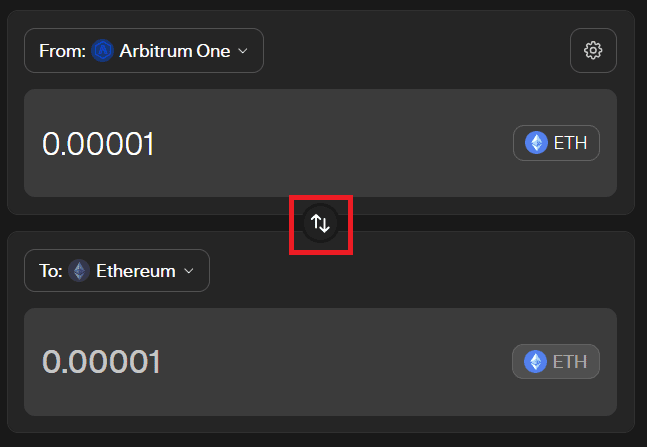Viewport: 647px width, 447px height.
Task: Open the To: Ethereum network dropdown
Action: pyautogui.click(x=116, y=271)
